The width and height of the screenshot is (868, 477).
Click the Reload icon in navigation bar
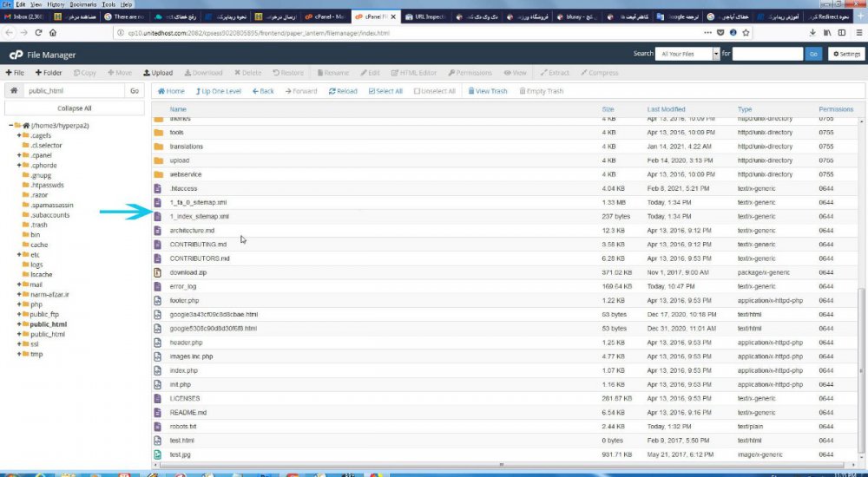coord(341,91)
